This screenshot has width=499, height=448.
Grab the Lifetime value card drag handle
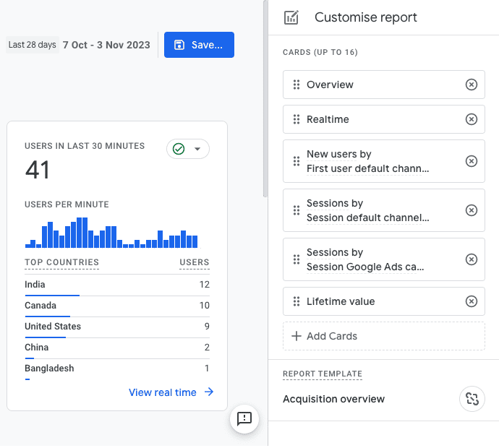[297, 301]
